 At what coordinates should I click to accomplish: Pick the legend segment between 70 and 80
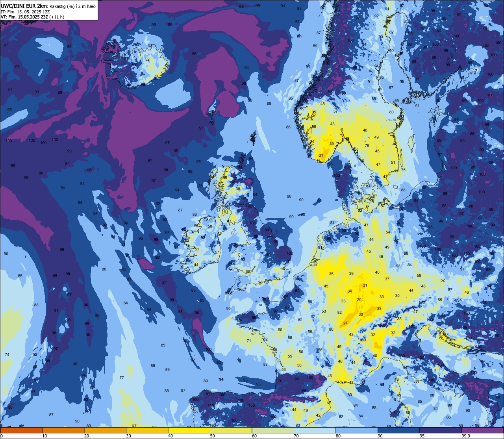click(315, 430)
